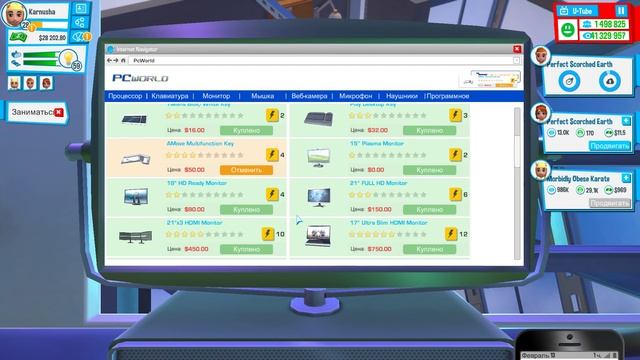This screenshot has width=640, height=360.
Task: Click 19" HD Ready Monitor image
Action: point(136,197)
